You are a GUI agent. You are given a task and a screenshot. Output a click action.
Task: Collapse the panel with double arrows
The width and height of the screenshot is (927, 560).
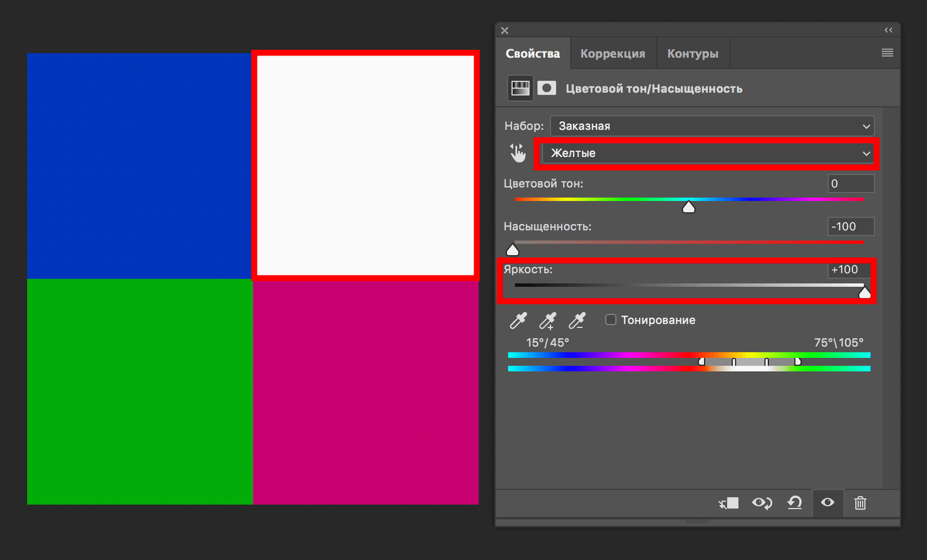(x=888, y=30)
